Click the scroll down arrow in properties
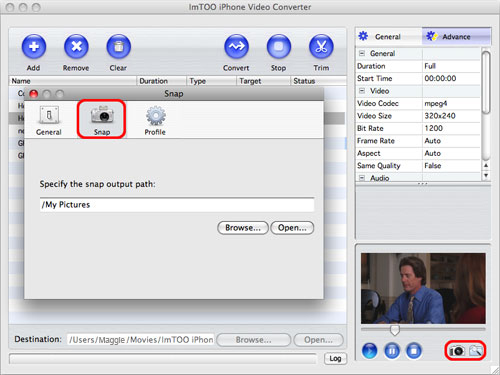Screen dimensions: 500x375 pyautogui.click(x=486, y=175)
